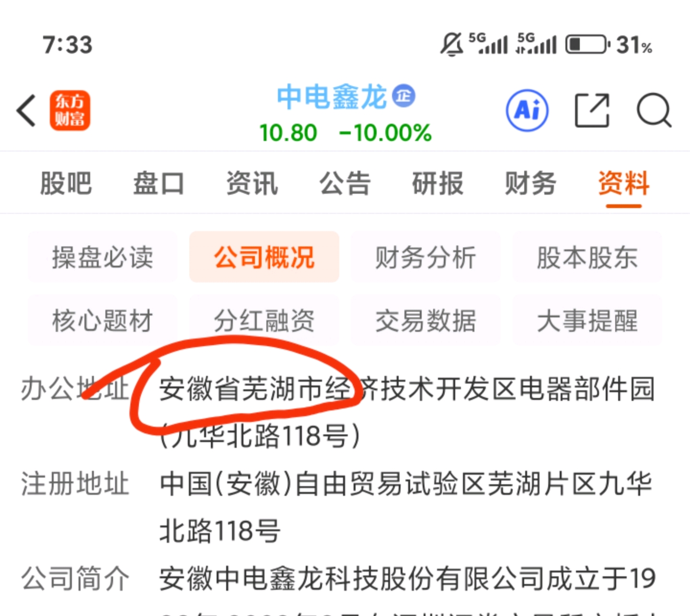The width and height of the screenshot is (690, 616).
Task: Tap the back arrow icon
Action: pos(26,111)
